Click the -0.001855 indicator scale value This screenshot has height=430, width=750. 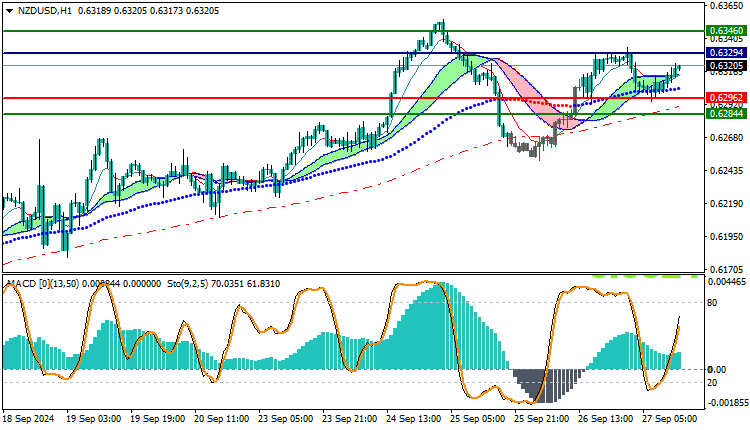727,403
